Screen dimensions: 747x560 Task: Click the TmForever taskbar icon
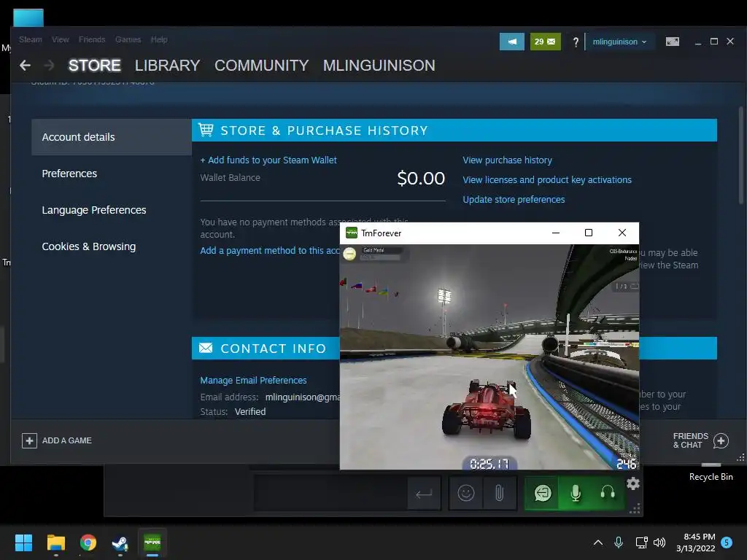(x=152, y=542)
